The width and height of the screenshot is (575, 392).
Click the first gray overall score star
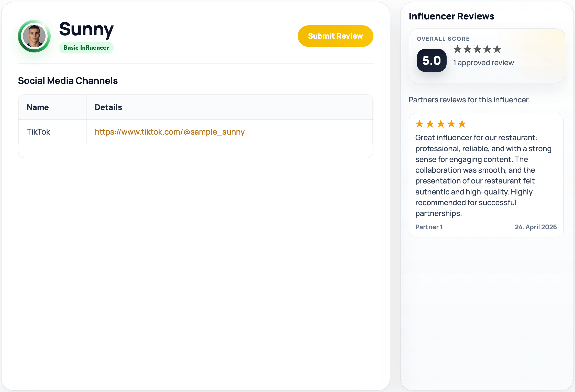click(458, 49)
